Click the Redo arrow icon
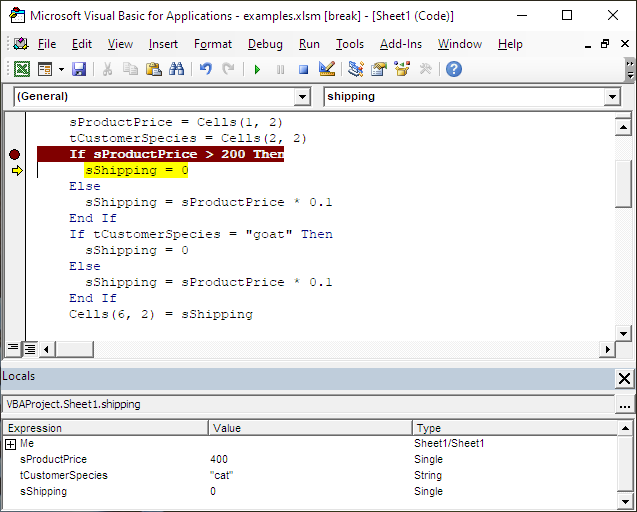This screenshot has height=512, width=637. 228,69
